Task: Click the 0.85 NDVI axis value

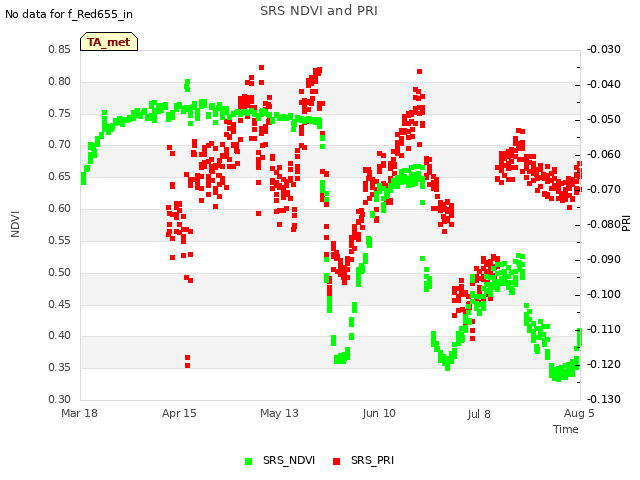Action: tap(60, 49)
